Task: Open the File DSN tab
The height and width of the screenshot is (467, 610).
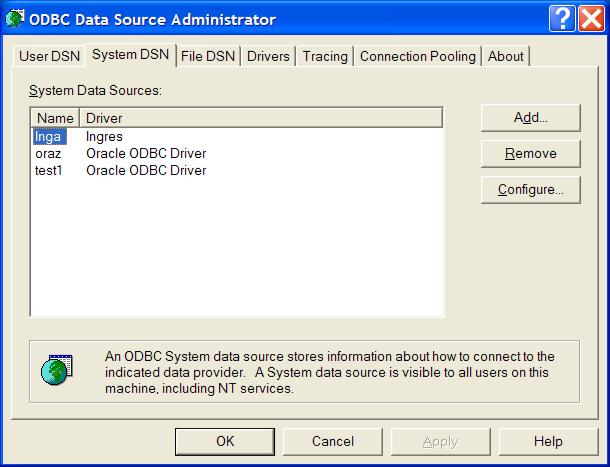Action: click(208, 56)
